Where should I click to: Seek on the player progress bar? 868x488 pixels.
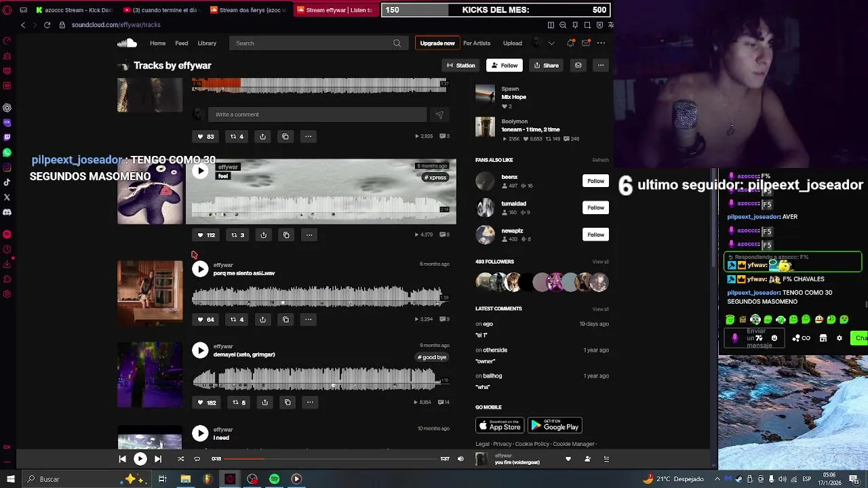pyautogui.click(x=332, y=459)
